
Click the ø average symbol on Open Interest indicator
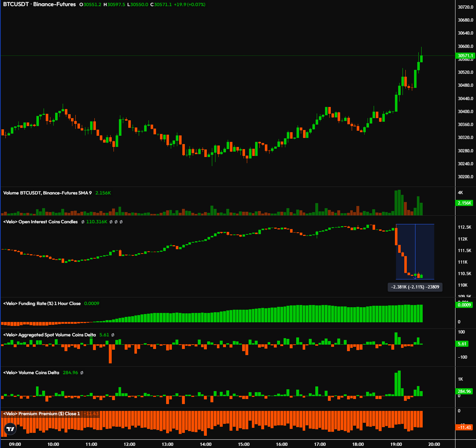point(82,222)
